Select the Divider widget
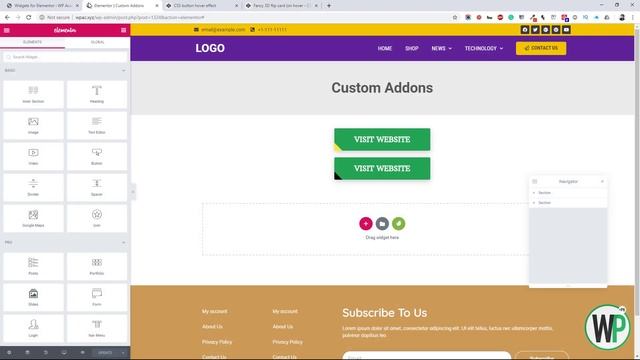 [x=33, y=188]
